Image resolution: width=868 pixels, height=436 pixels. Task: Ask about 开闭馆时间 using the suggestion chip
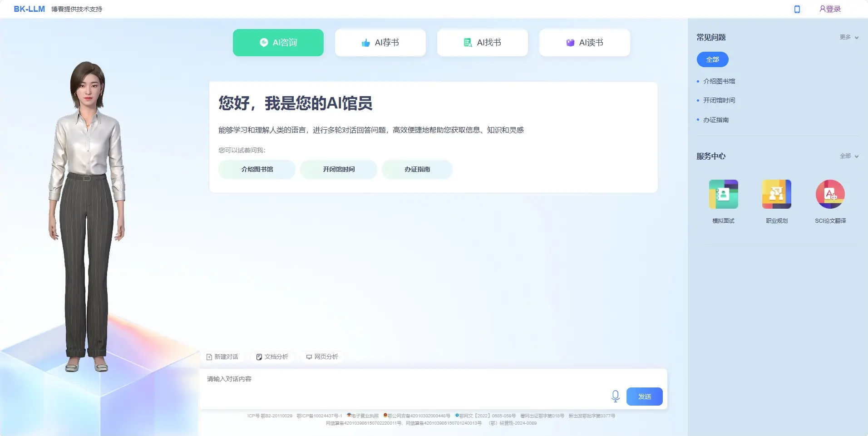click(338, 169)
